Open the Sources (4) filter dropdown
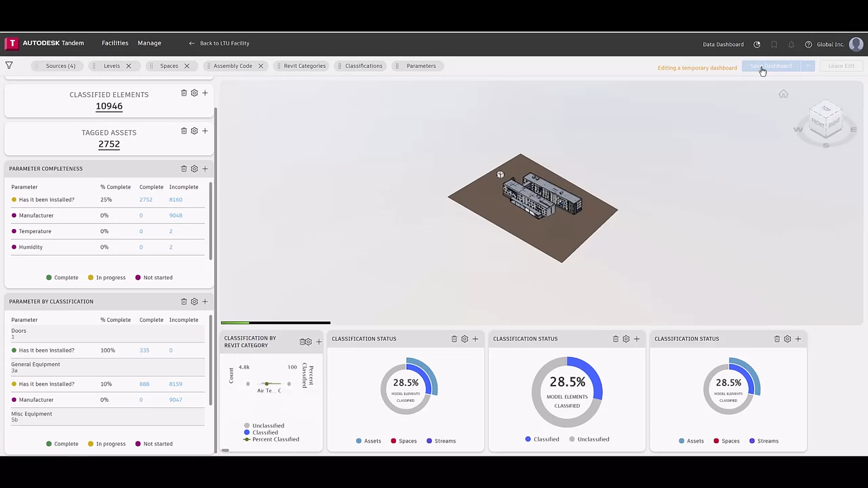 (60, 66)
